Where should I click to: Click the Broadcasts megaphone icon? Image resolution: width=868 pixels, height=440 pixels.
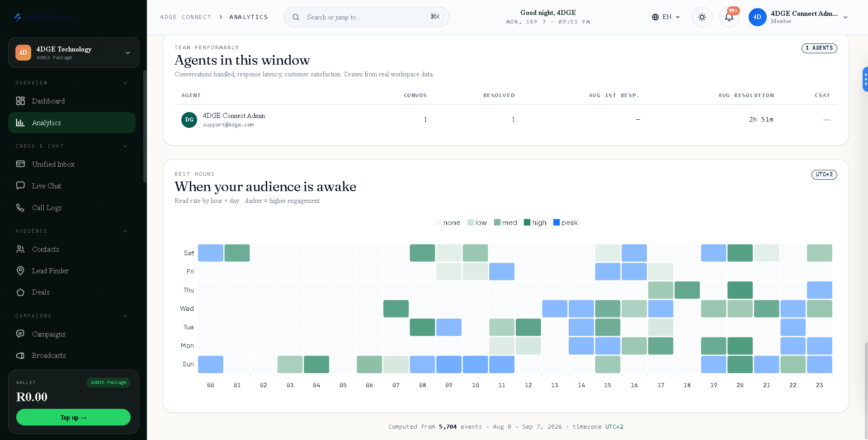[20, 356]
